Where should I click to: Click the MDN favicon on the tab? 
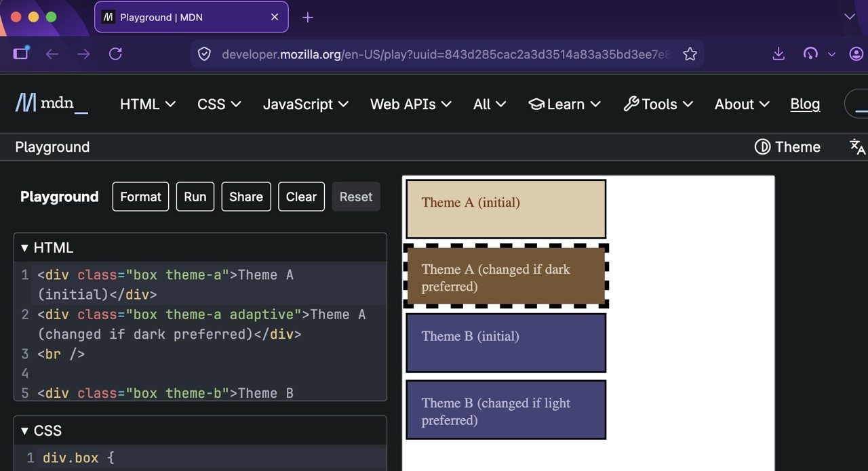tap(108, 17)
